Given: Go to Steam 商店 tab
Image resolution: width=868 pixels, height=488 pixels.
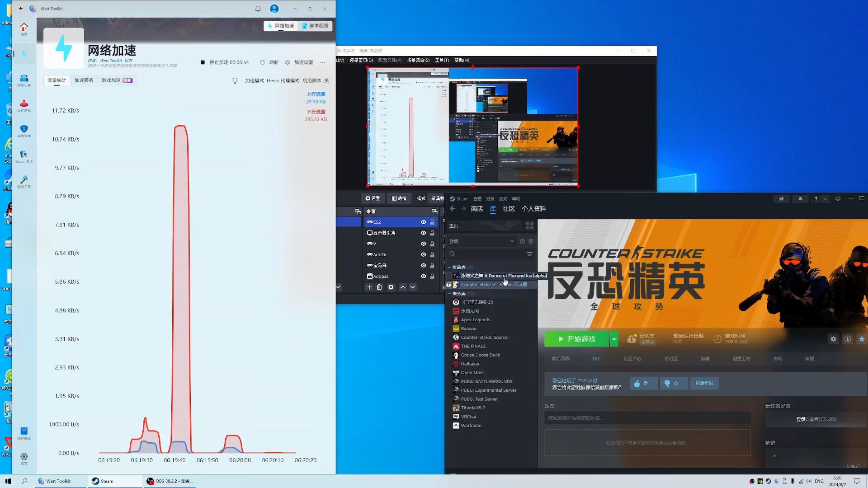Looking at the screenshot, I should [x=476, y=209].
